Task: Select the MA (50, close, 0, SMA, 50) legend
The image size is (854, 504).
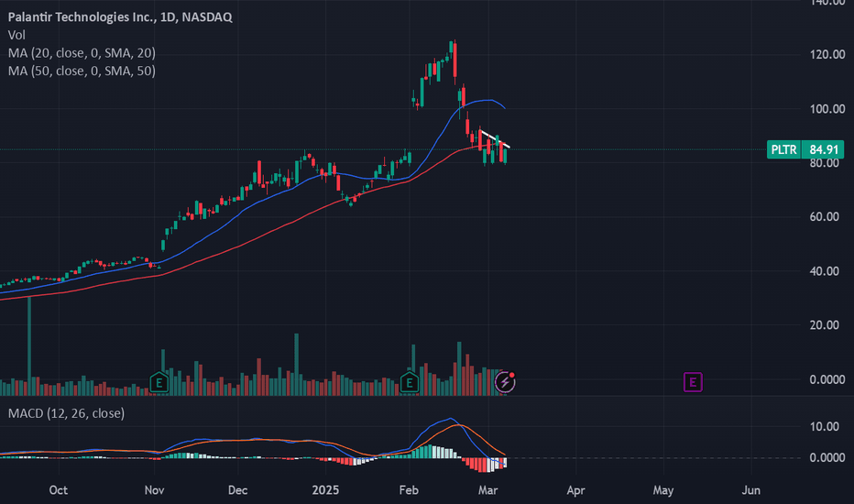Action: click(82, 71)
